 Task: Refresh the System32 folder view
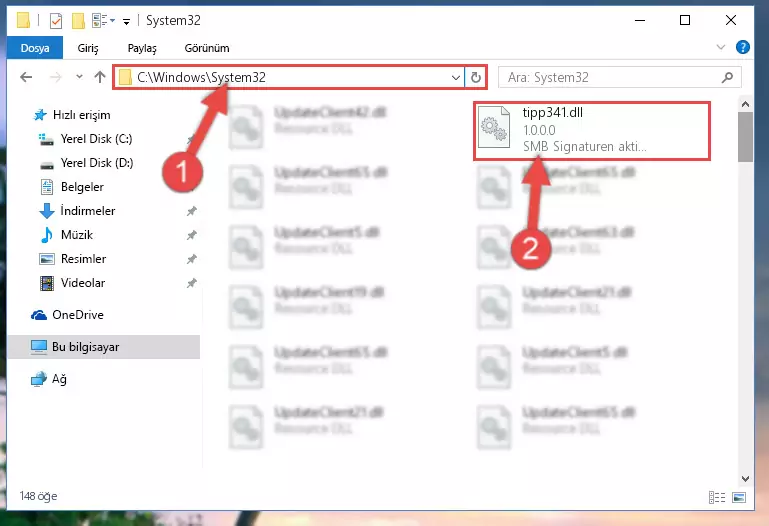(x=476, y=77)
